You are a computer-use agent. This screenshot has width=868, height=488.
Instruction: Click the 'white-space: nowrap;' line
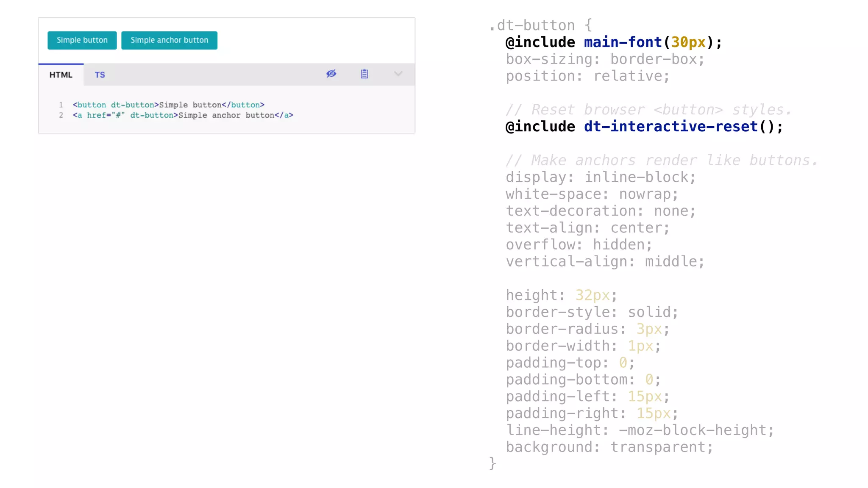pos(592,194)
